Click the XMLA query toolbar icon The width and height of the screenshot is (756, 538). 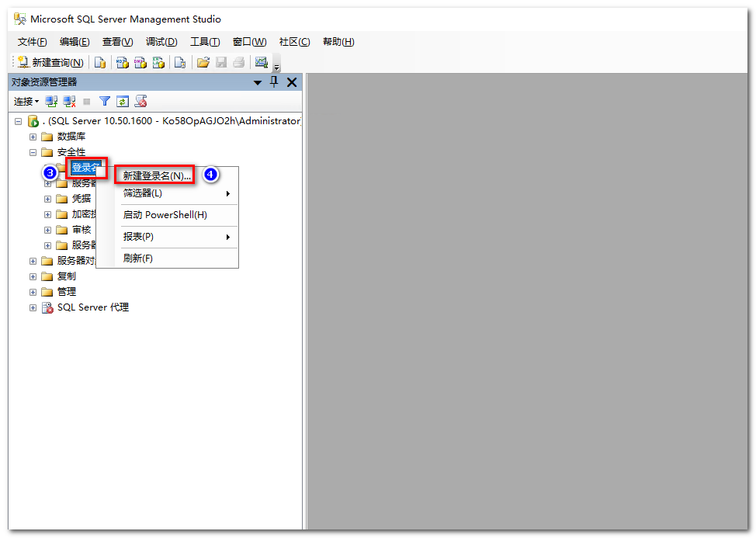(158, 63)
